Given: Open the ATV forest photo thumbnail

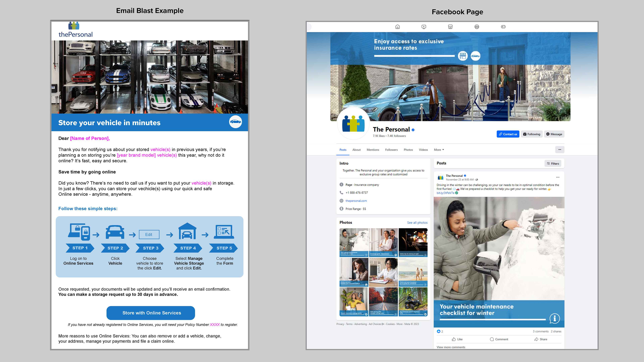Looking at the screenshot, I should pos(413,301).
